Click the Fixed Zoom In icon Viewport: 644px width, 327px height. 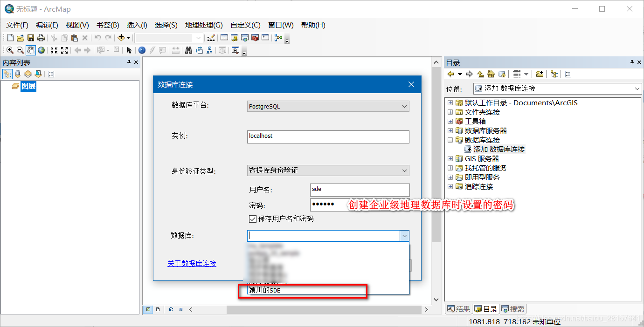click(54, 50)
